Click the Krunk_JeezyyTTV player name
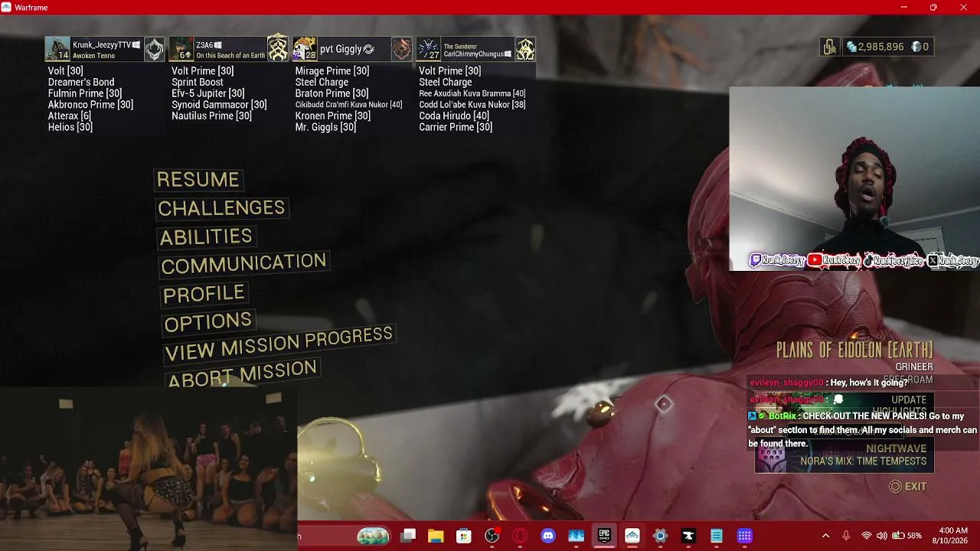The image size is (980, 551). point(102,45)
